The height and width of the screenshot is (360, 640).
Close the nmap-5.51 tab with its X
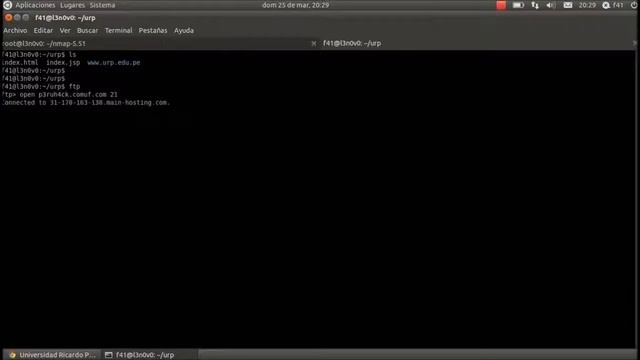click(x=314, y=44)
